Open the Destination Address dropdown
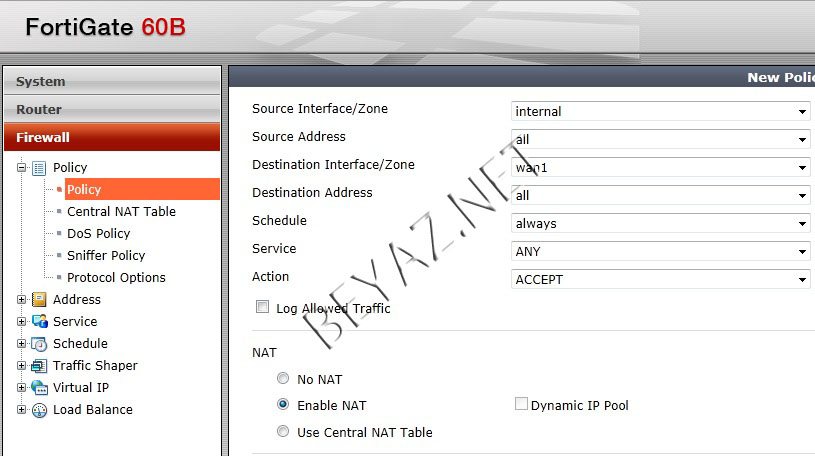 pos(661,195)
